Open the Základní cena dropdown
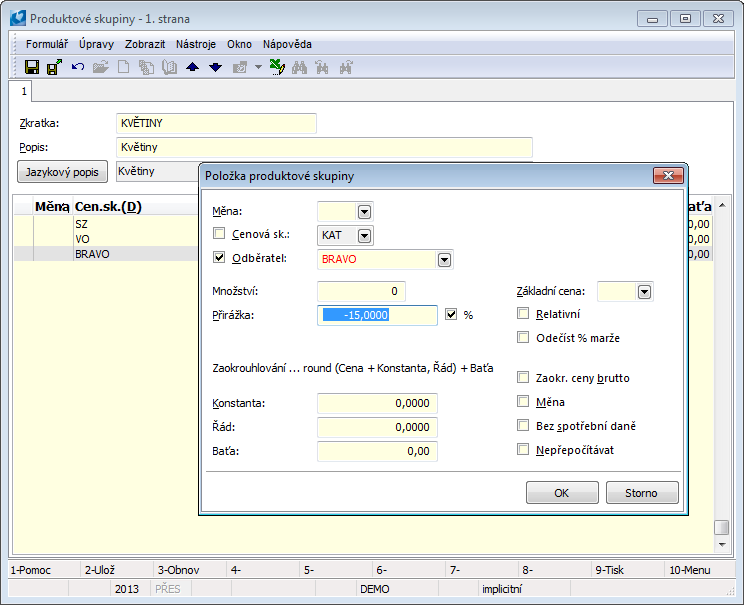Screen dimensions: 744x605 point(644,291)
